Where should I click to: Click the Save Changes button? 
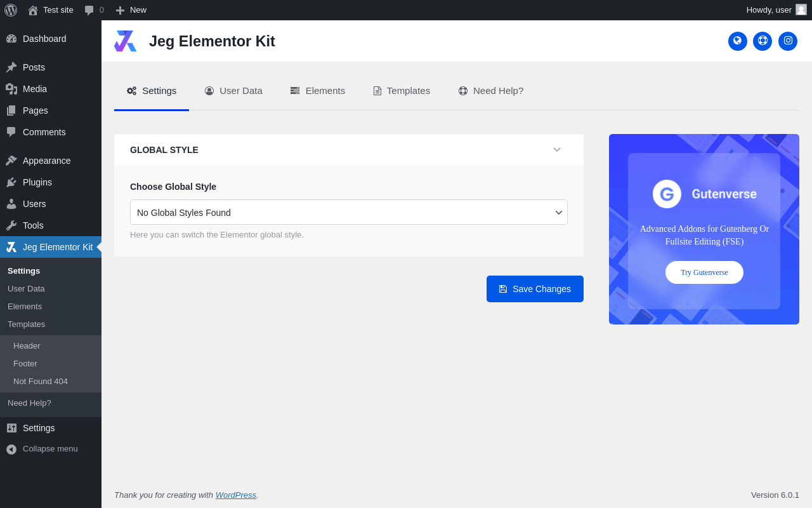535,289
